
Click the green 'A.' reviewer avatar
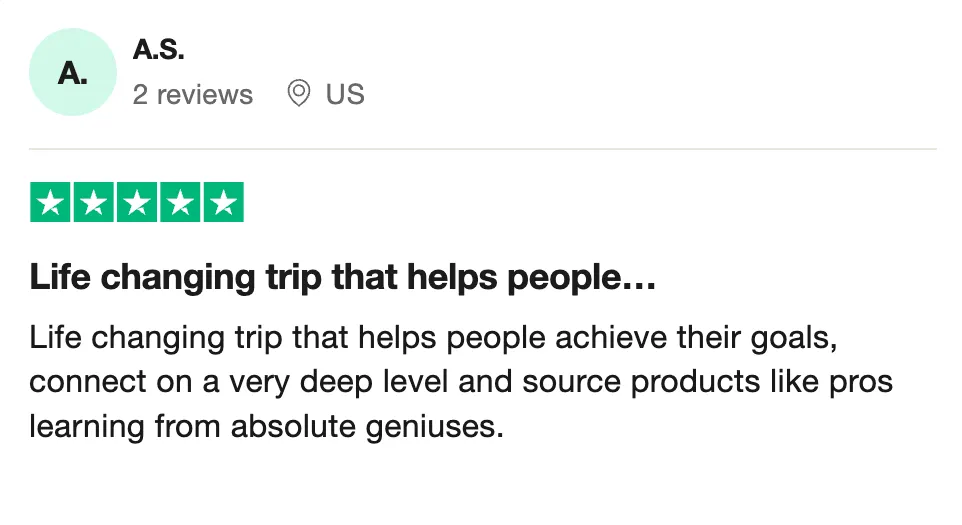click(74, 72)
